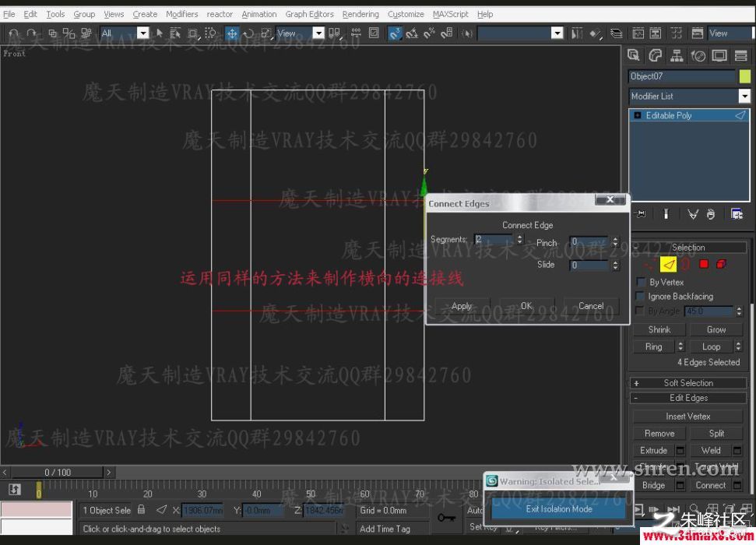This screenshot has width=756, height=545.
Task: Open the Render Scene dialog icon
Action: pyautogui.click(x=697, y=33)
